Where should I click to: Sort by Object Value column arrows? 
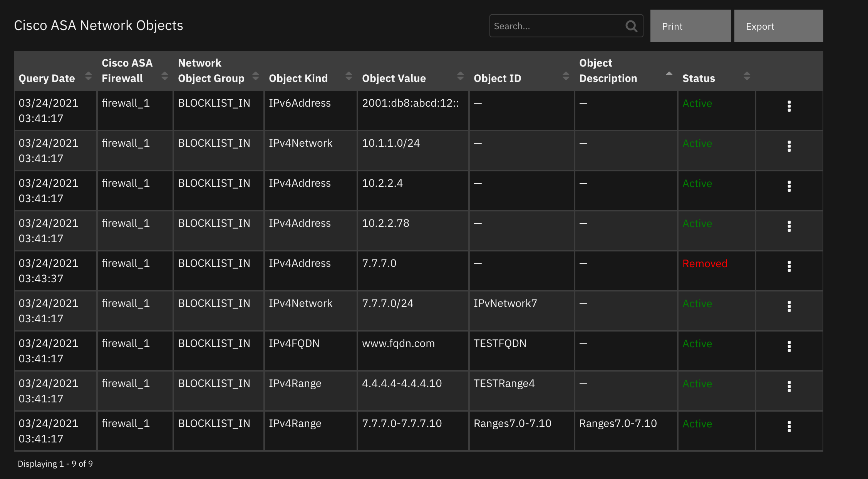[x=460, y=76]
